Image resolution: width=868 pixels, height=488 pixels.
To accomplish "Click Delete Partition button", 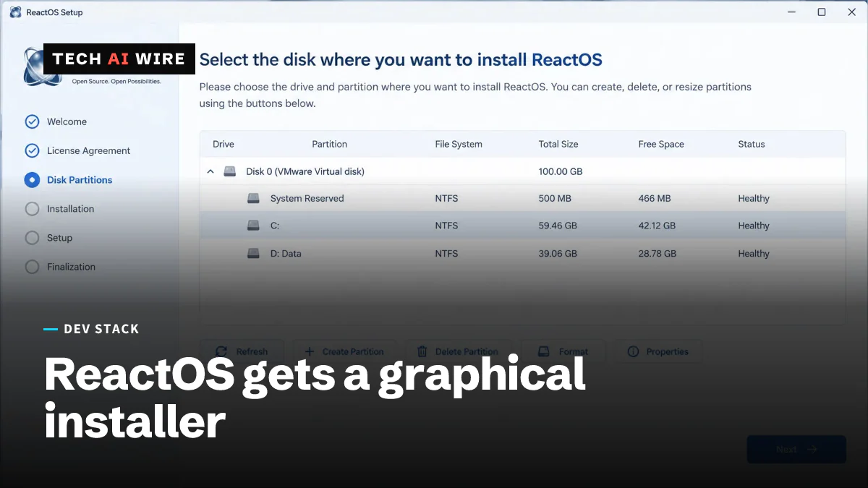I will pos(459,352).
